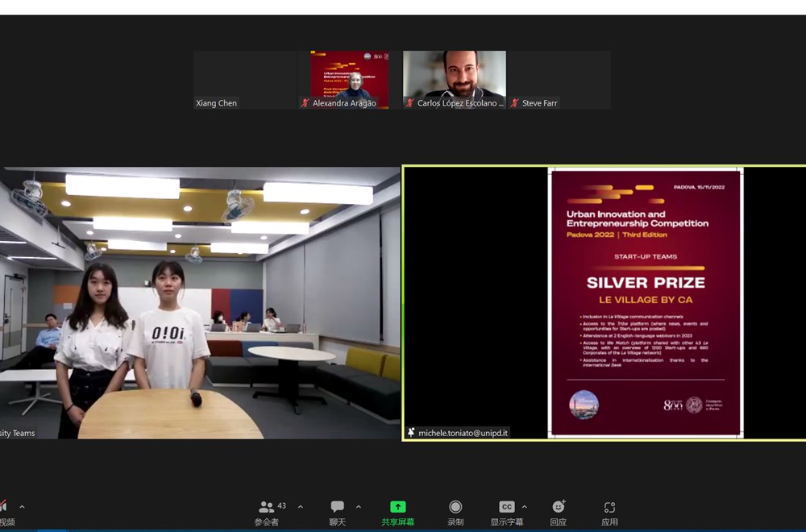Expand the caption options chevron beside CC
Viewport: 806px width, 532px height.
pyautogui.click(x=524, y=507)
